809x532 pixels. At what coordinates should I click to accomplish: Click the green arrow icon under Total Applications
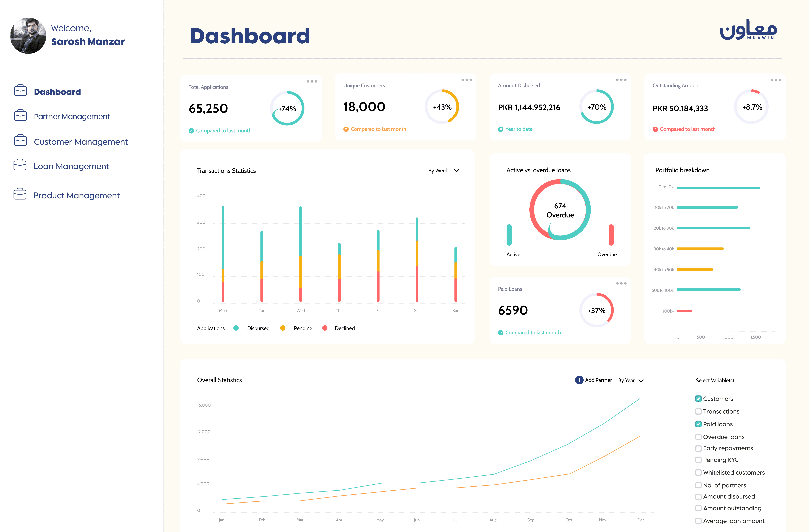(x=191, y=131)
